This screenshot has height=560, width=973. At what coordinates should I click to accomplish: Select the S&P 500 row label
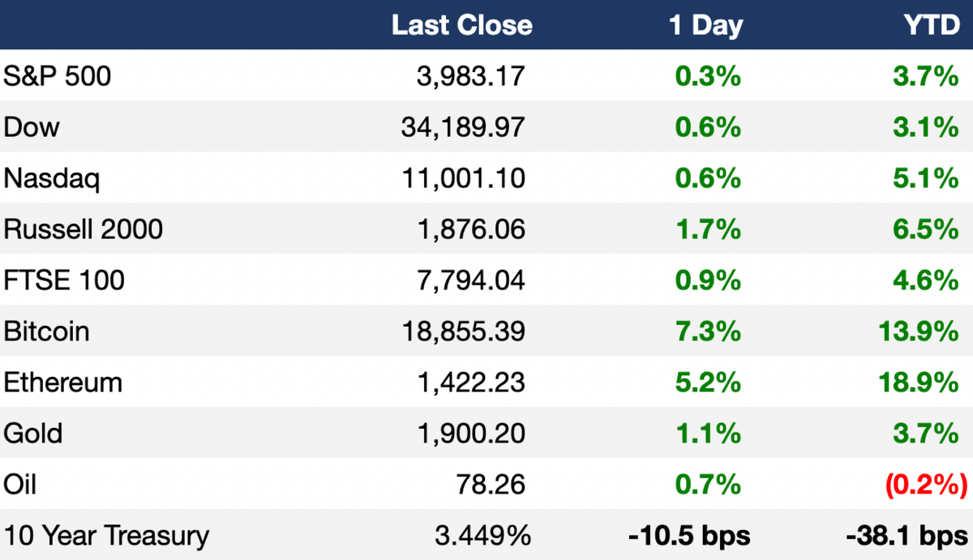58,76
